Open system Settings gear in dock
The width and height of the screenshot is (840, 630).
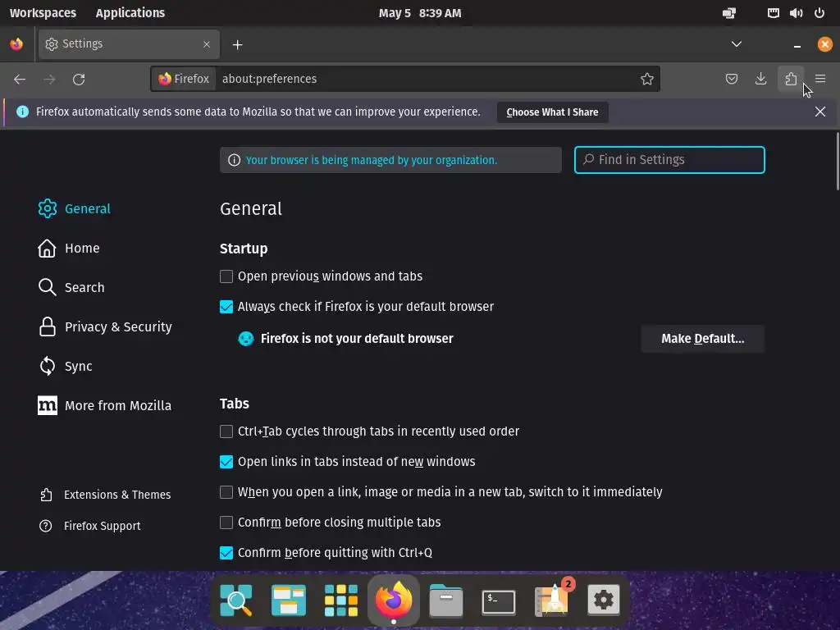coord(604,600)
